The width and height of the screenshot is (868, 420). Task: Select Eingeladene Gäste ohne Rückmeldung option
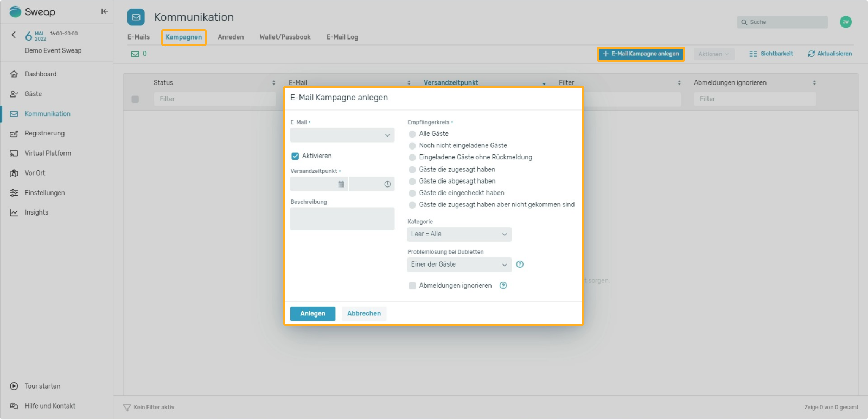pos(412,158)
